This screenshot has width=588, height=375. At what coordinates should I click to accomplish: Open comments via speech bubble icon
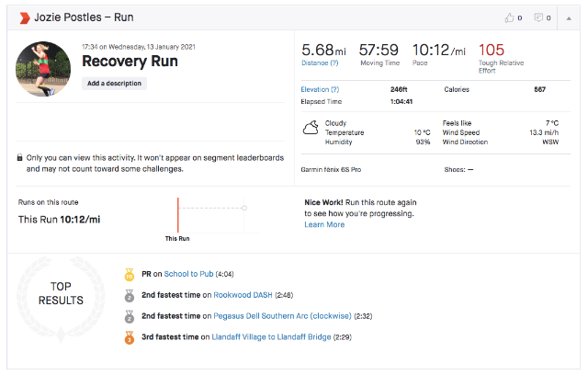pos(537,17)
